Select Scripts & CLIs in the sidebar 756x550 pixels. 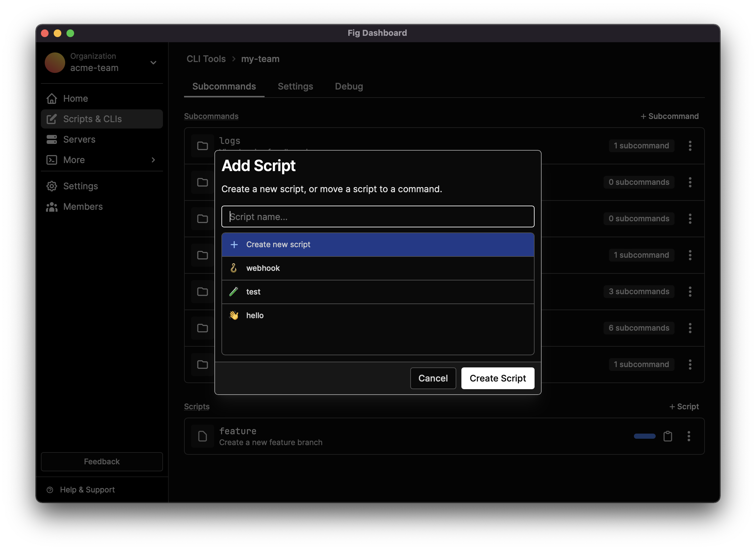click(x=102, y=119)
